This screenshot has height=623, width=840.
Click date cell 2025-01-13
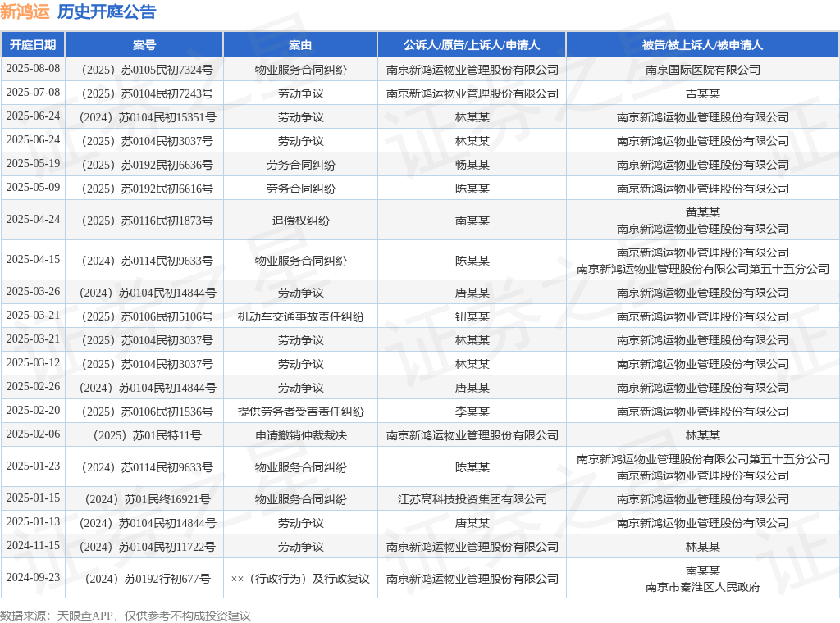coord(33,522)
